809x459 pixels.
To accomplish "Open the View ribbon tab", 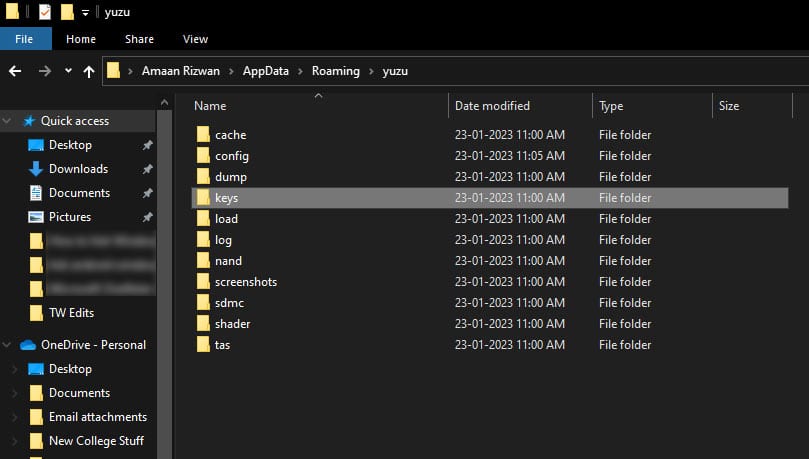I will point(195,39).
